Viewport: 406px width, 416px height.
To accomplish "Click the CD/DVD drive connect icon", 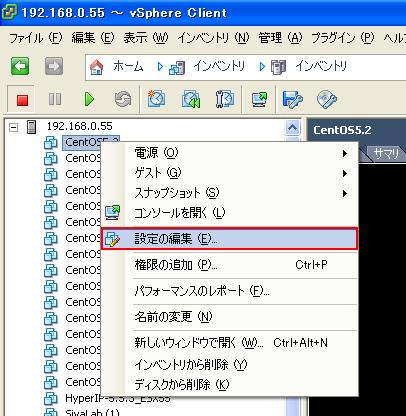I will (x=326, y=99).
